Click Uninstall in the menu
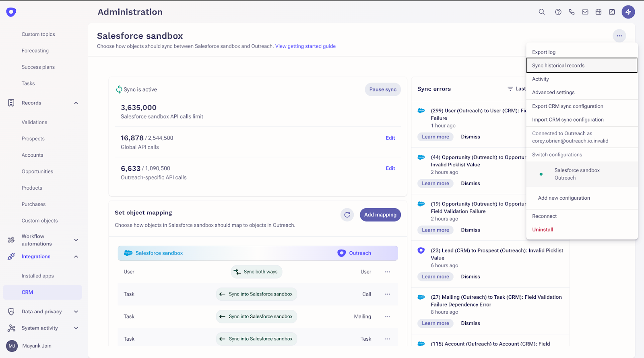The width and height of the screenshot is (644, 358). point(582,230)
